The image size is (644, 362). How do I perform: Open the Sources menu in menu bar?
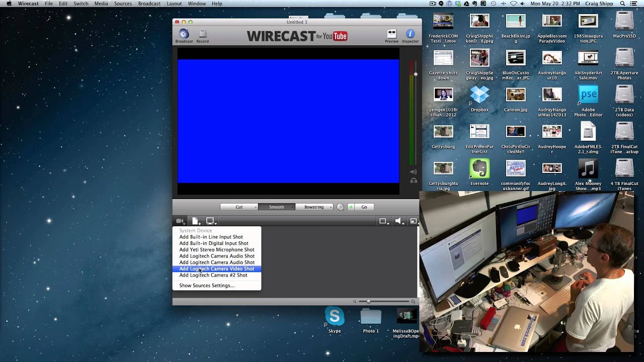point(123,4)
